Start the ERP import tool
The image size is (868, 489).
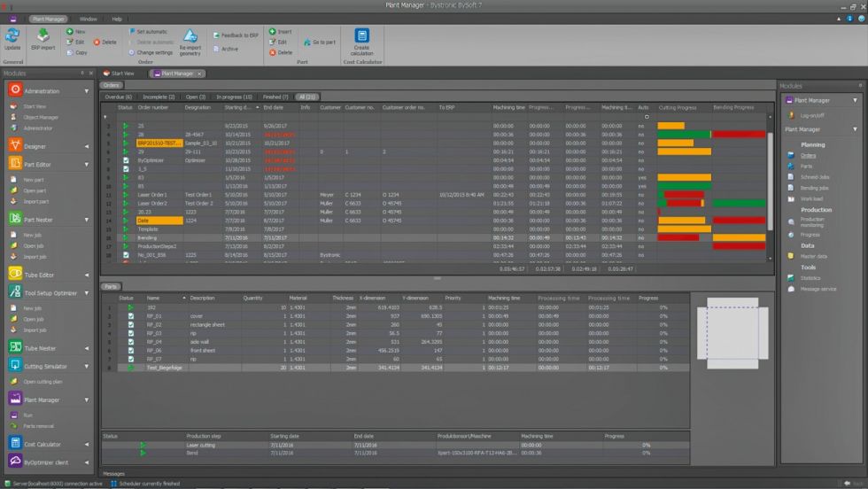43,40
